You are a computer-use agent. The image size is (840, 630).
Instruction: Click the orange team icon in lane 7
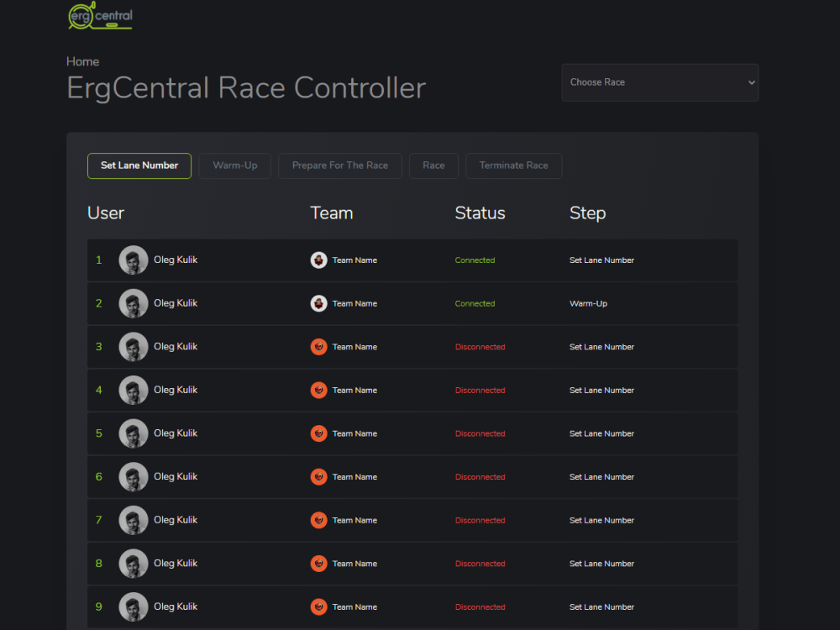[x=318, y=521]
